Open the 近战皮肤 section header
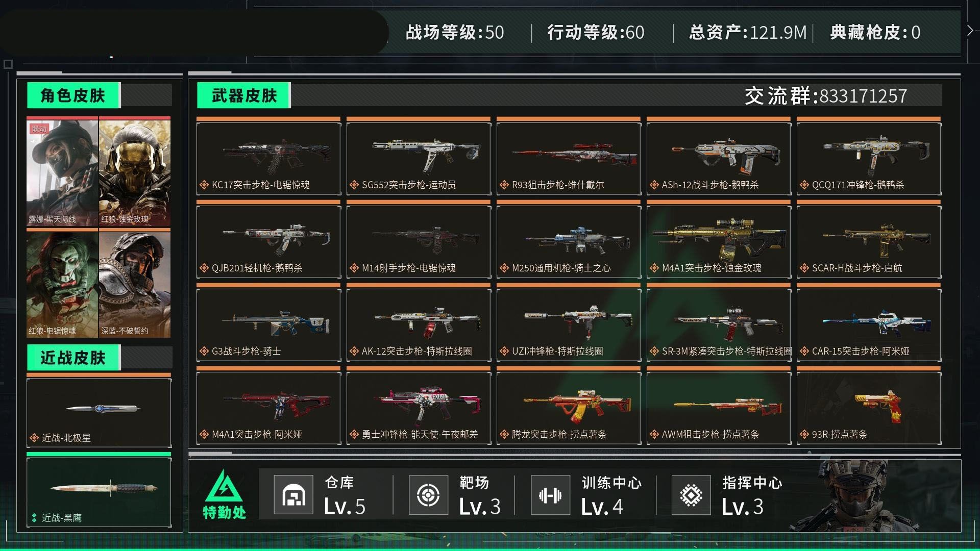Screen dimensions: 980x551 (x=73, y=358)
